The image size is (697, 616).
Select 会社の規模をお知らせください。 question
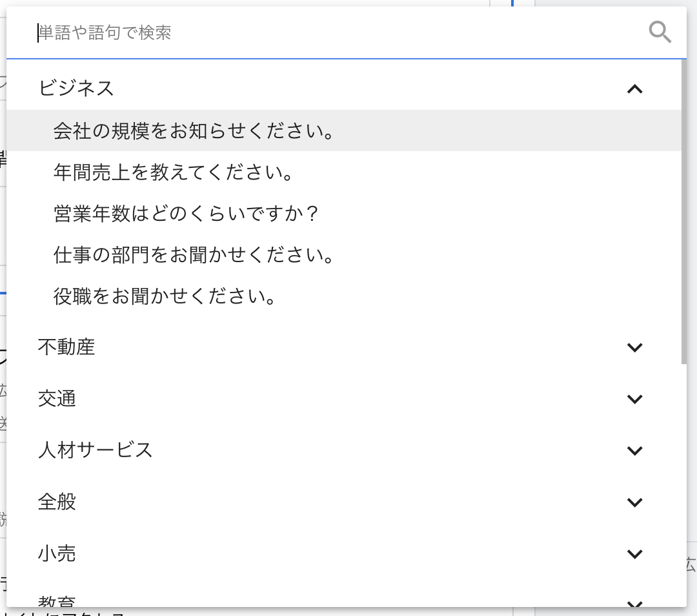(194, 131)
